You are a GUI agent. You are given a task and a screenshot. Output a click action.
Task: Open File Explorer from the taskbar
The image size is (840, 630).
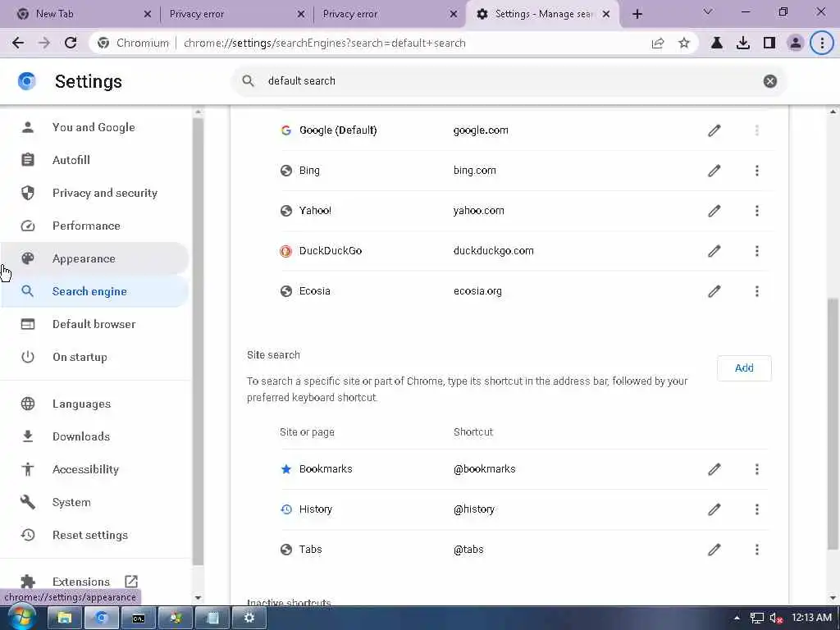click(64, 619)
